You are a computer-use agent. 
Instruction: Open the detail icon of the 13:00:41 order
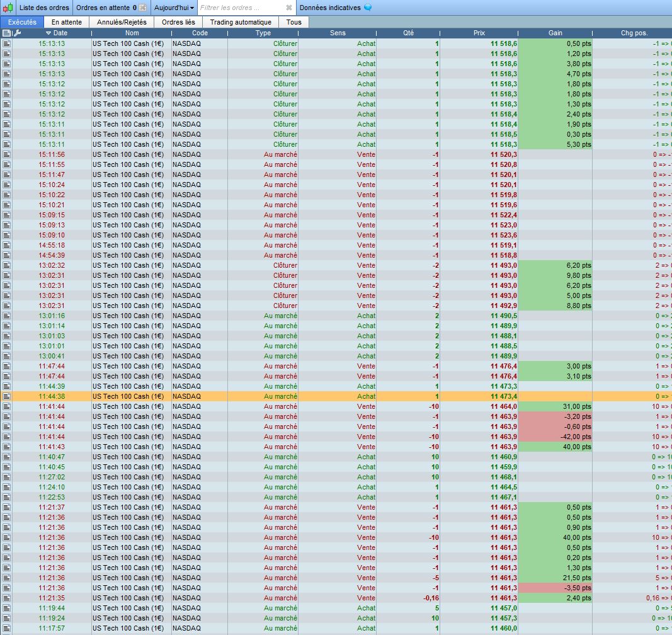[x=6, y=356]
